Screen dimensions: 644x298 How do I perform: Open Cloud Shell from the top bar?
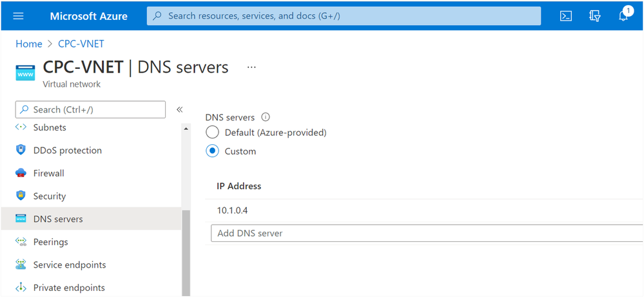566,16
